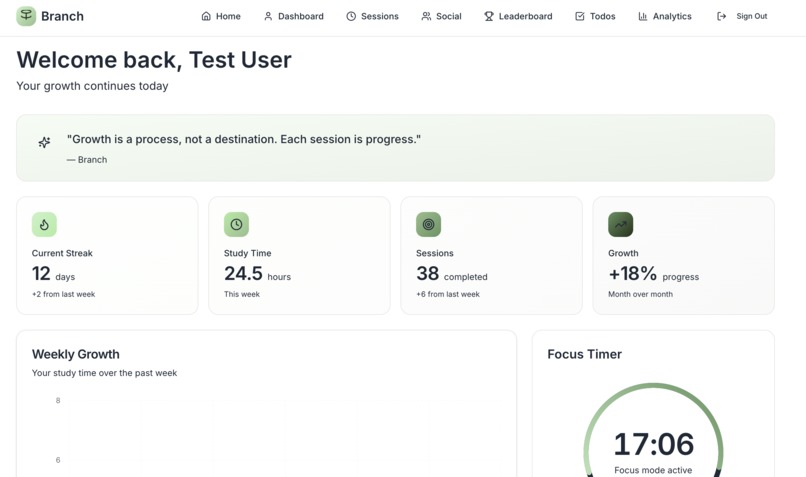
Task: Click the target icon on Sessions card
Action: (x=429, y=225)
